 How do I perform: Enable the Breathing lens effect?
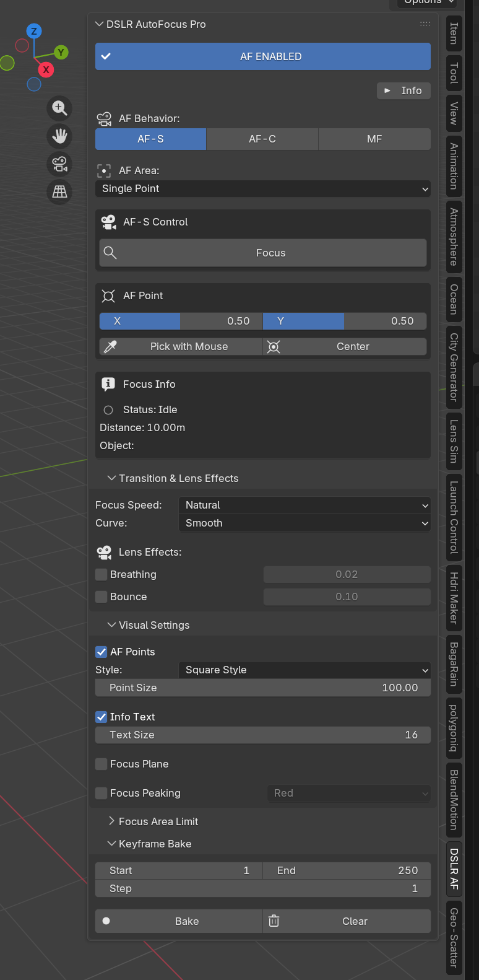click(101, 574)
